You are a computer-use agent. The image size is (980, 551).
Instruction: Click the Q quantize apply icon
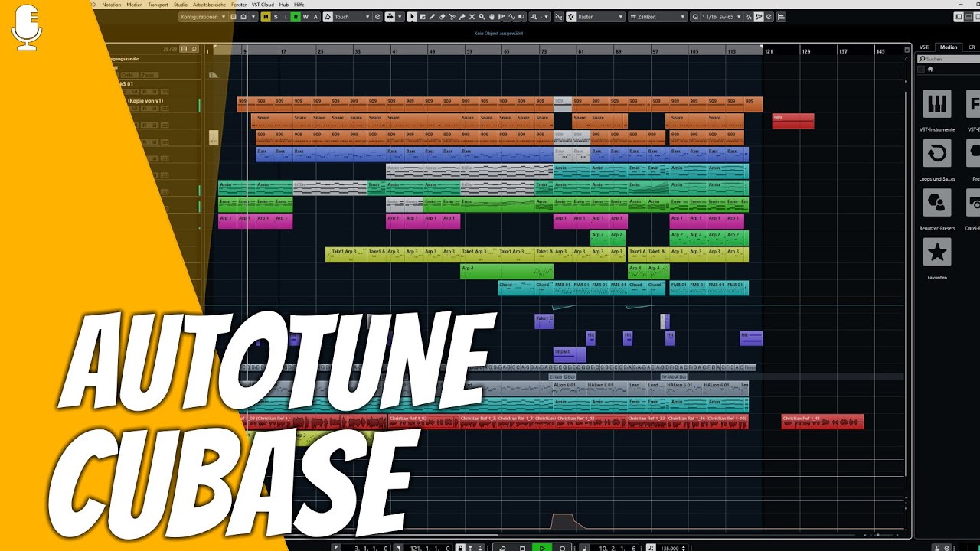pyautogui.click(x=695, y=17)
